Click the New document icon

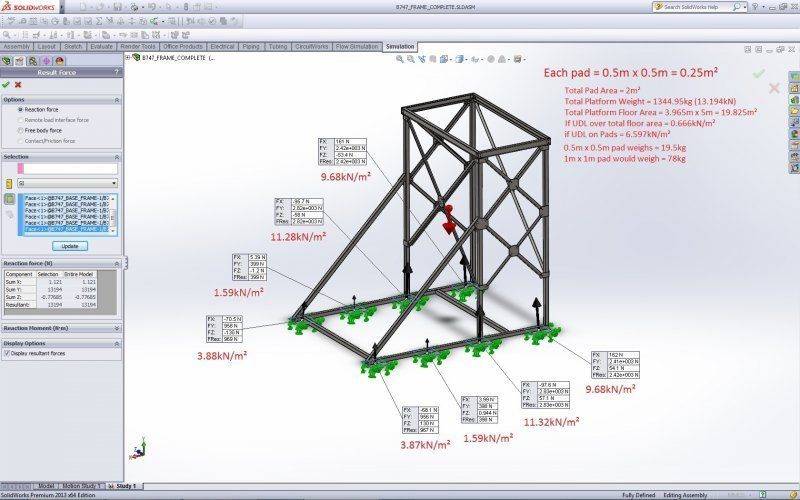point(83,7)
